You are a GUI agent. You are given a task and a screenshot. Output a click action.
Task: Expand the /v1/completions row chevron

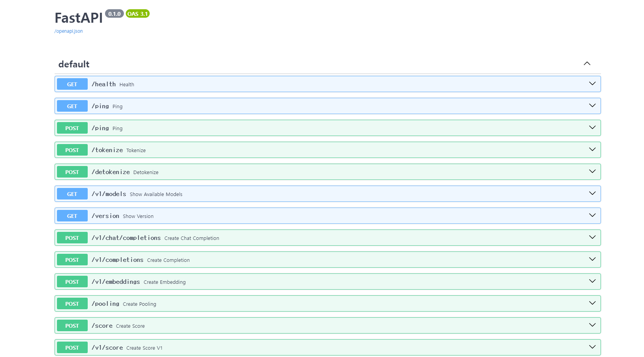[592, 259]
